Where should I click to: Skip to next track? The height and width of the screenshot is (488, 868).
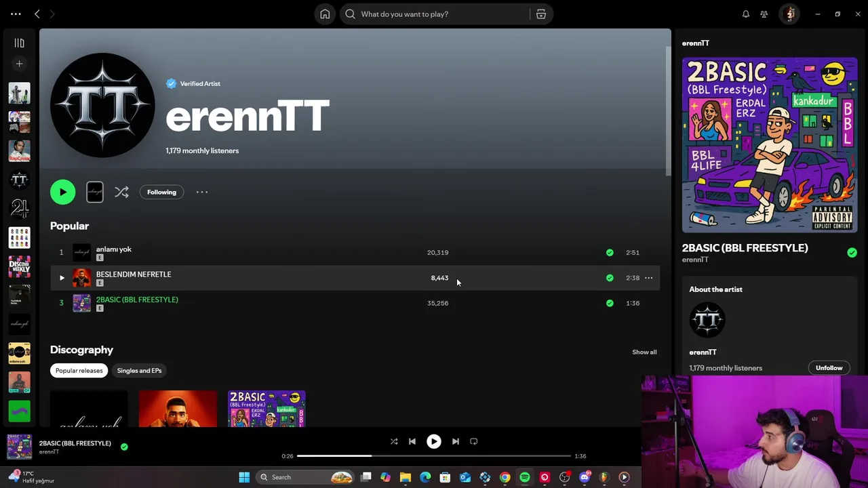click(456, 441)
